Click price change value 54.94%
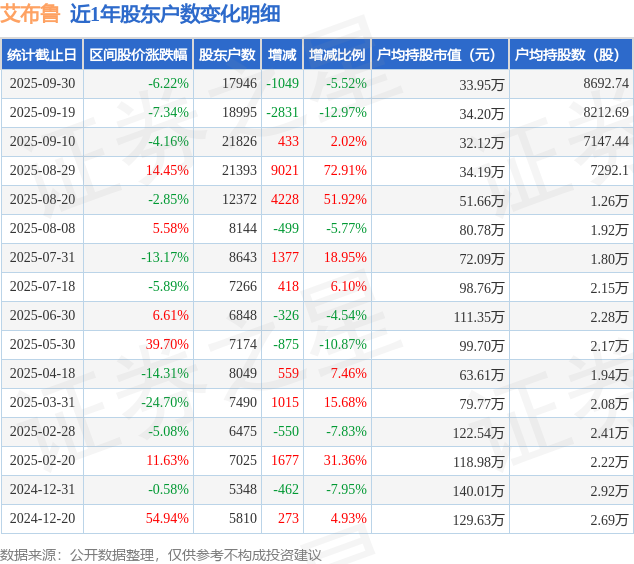 point(167,518)
